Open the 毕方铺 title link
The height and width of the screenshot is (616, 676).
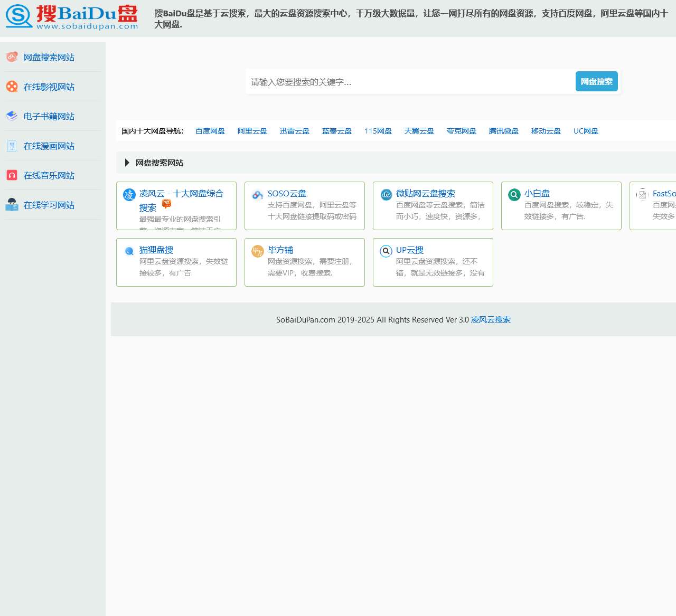pyautogui.click(x=280, y=250)
